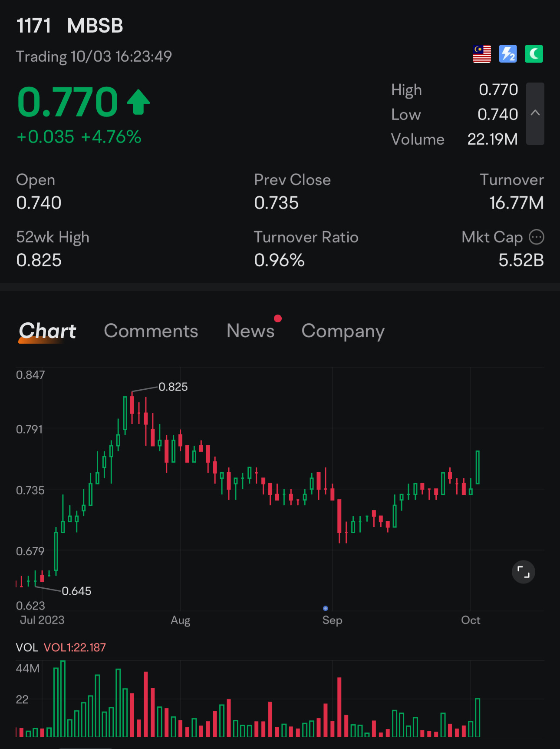The width and height of the screenshot is (560, 749).
Task: Tap the Malaysia flag market icon
Action: pyautogui.click(x=482, y=54)
